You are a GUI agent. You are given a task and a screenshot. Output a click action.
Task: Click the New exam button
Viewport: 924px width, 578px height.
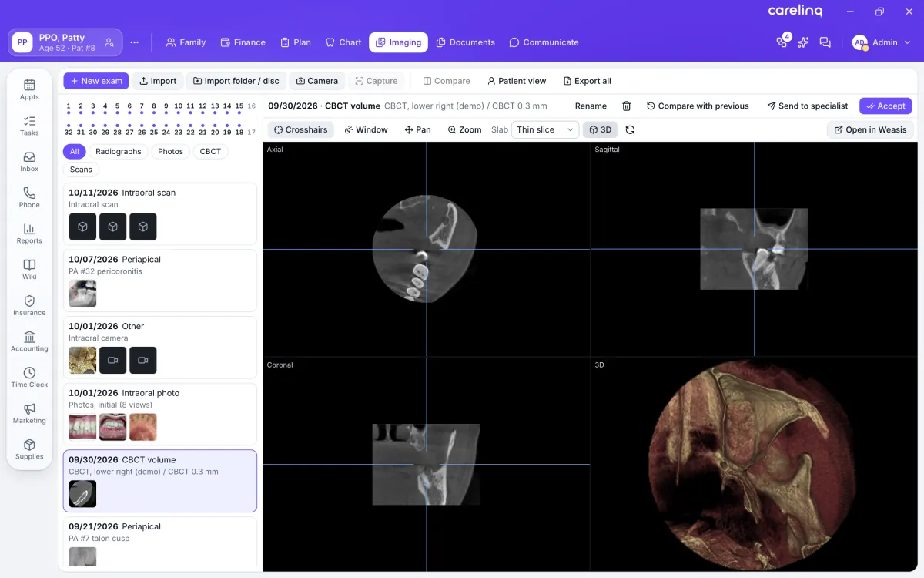96,81
